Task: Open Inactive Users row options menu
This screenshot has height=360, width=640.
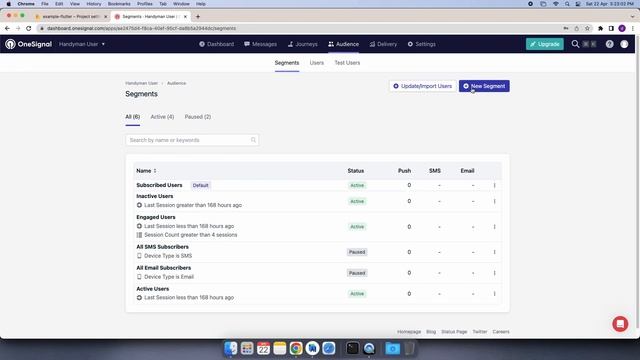Action: pos(494,201)
